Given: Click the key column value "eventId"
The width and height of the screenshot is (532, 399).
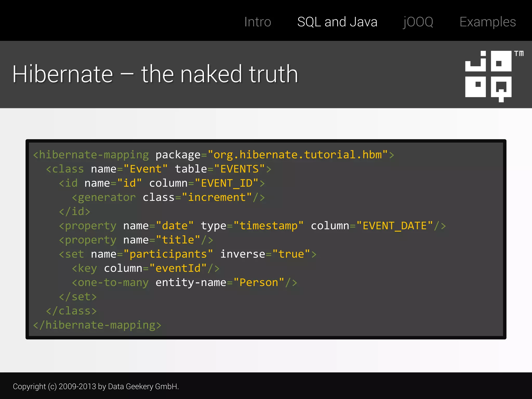Looking at the screenshot, I should [x=178, y=268].
